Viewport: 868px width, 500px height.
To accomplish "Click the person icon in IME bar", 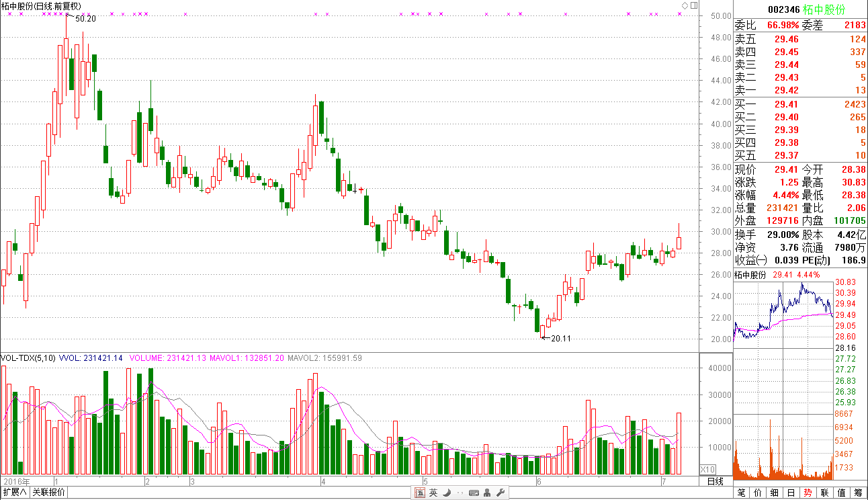I will 487,493.
